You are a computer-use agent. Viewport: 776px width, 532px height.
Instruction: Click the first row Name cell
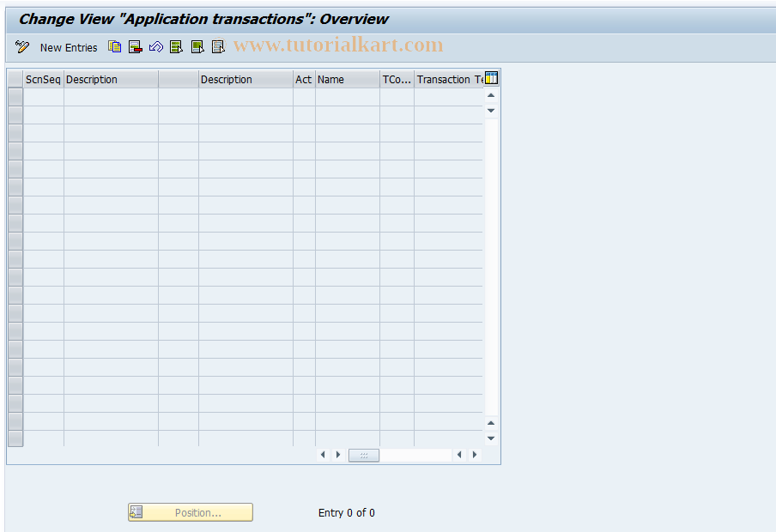point(348,97)
